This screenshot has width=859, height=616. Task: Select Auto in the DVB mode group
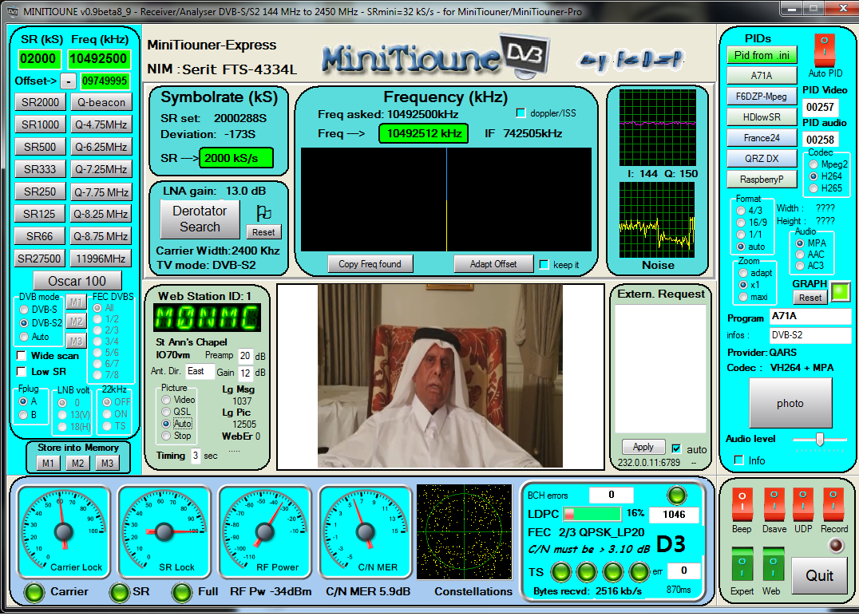(x=24, y=337)
